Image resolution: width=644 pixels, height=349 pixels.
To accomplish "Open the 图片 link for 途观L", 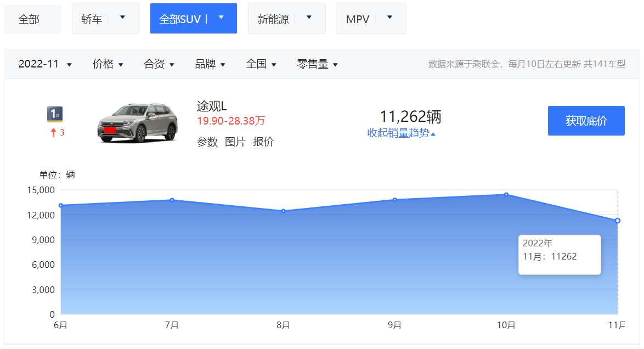I will pyautogui.click(x=235, y=142).
